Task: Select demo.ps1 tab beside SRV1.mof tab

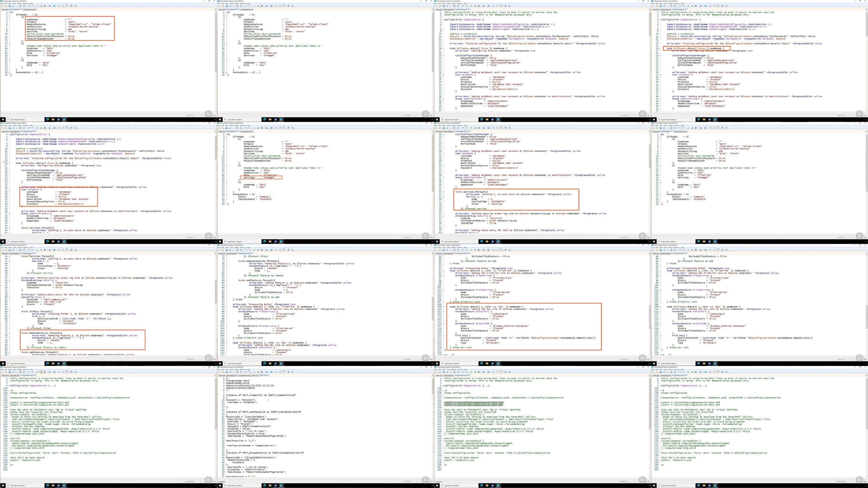Action: (222, 375)
